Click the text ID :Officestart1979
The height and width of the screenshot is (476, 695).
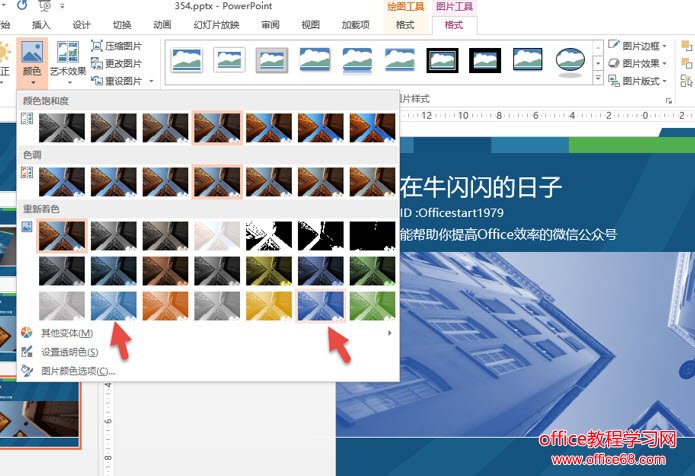[452, 213]
